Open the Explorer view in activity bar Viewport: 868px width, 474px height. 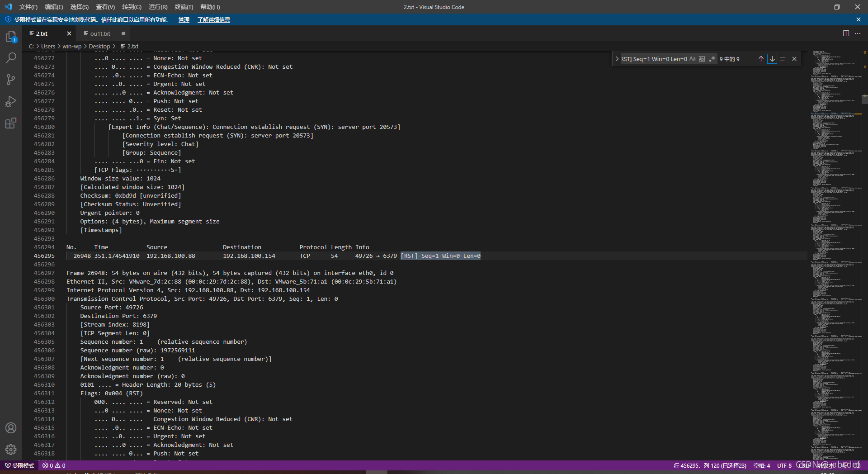[x=11, y=36]
